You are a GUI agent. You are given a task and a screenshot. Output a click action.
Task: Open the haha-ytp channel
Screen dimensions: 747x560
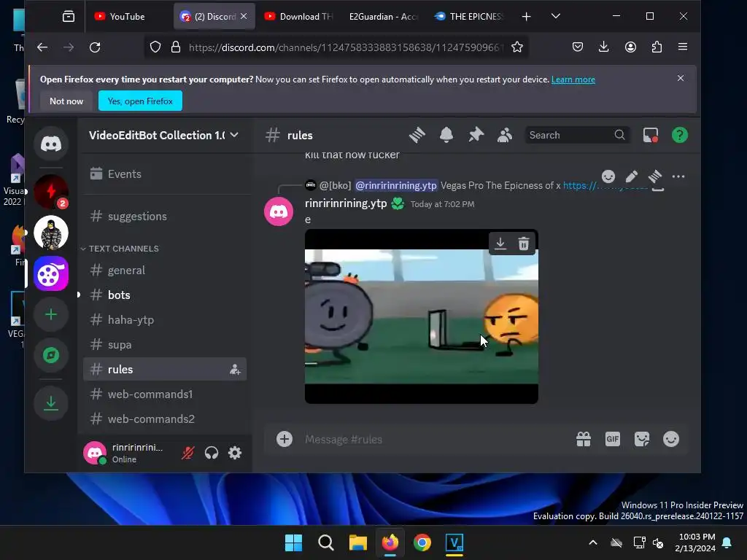pos(165,319)
